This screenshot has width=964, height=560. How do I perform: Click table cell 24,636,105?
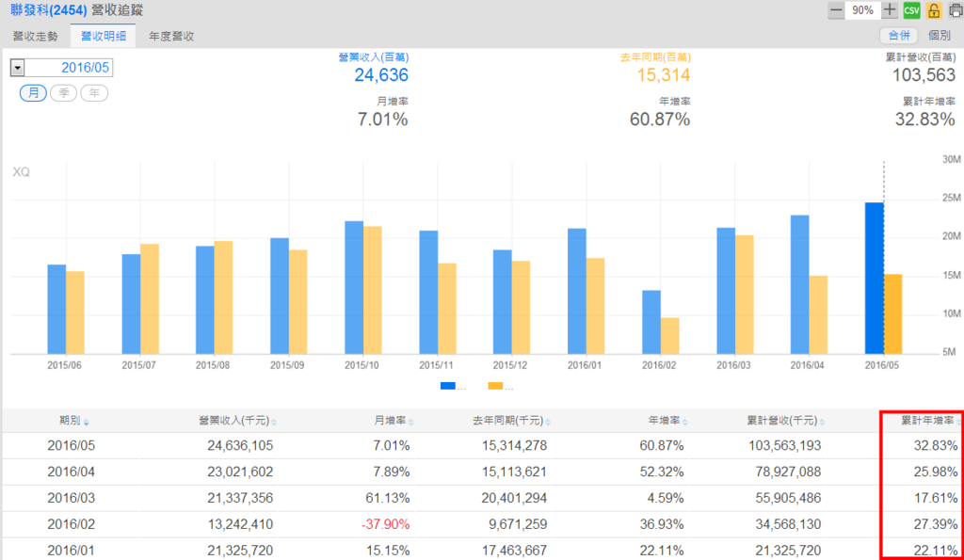coord(240,446)
